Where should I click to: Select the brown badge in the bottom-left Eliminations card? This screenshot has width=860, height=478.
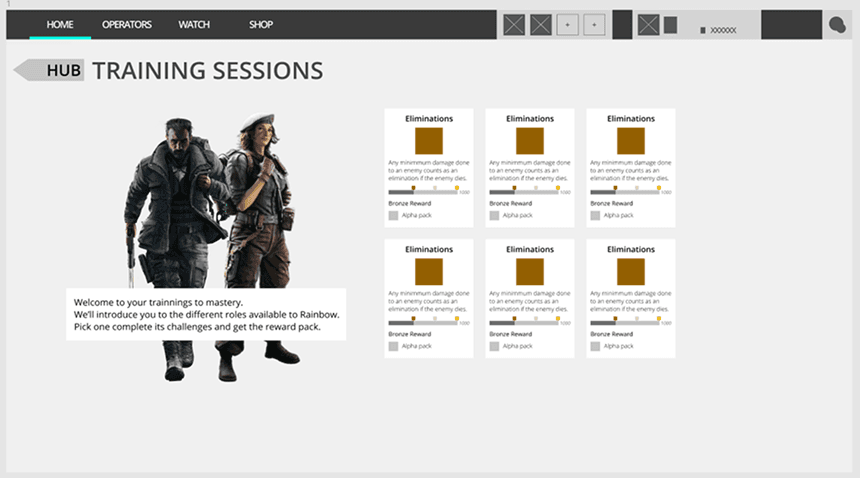point(429,272)
